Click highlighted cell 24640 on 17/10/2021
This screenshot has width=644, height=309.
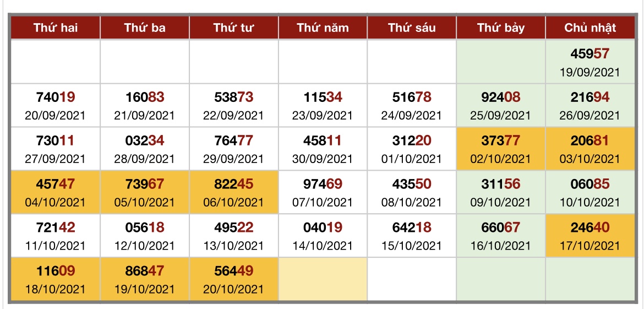click(x=590, y=236)
